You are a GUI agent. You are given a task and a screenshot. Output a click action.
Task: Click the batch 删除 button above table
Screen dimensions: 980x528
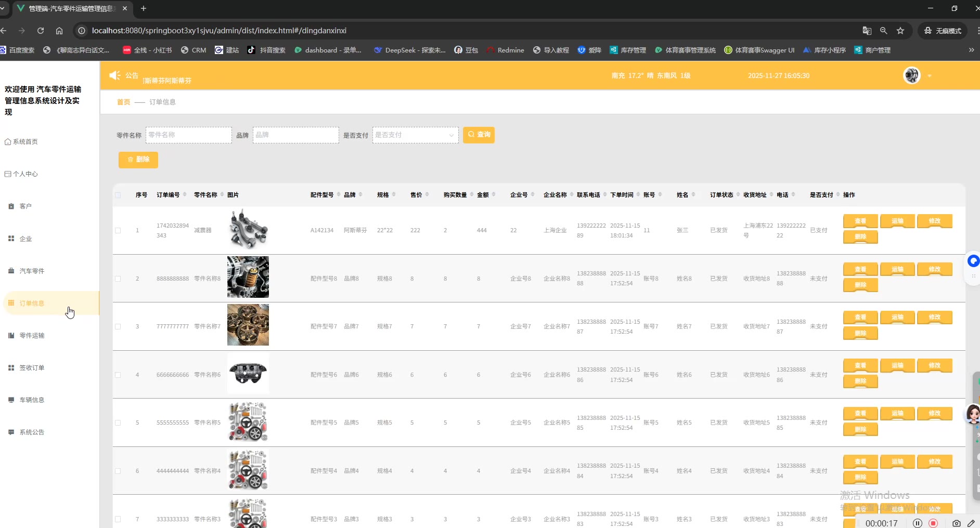138,160
